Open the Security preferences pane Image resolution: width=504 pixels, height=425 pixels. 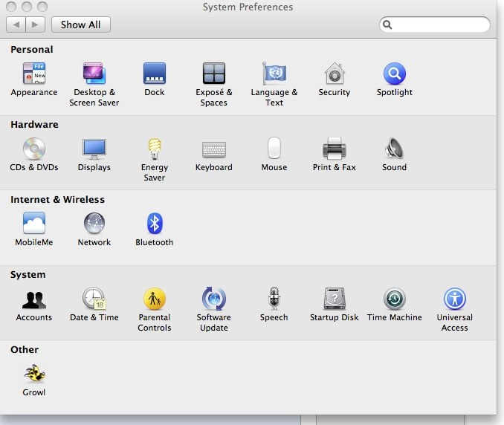click(334, 74)
